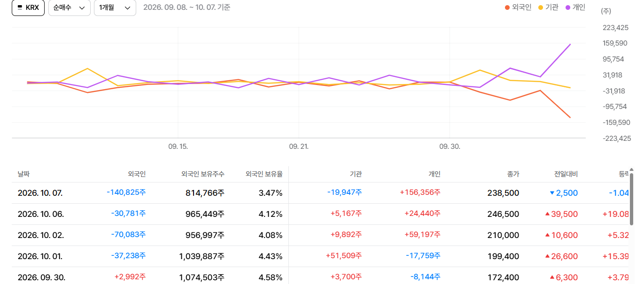Select the 전일대비 column header

pos(566,174)
